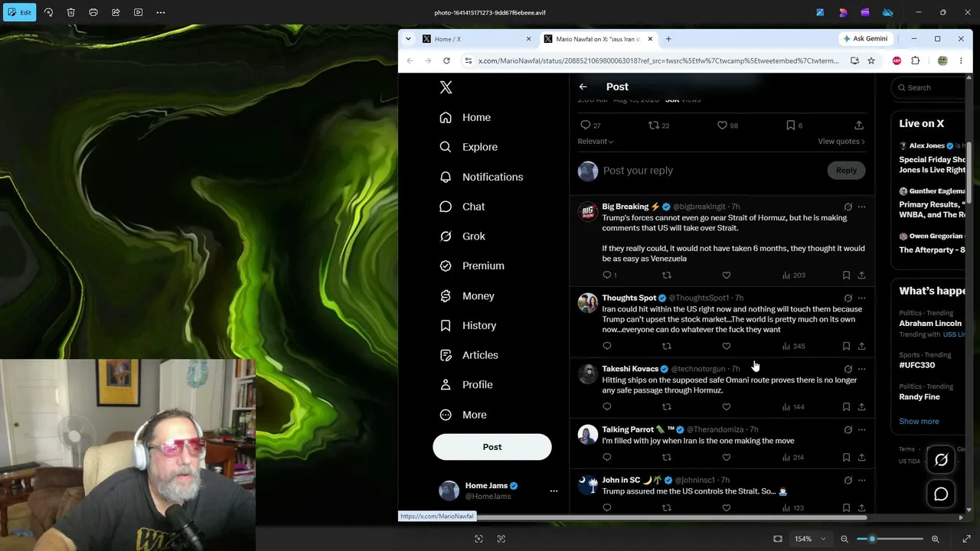Click the Ask Gemini button
Viewport: 980px width, 551px height.
865,39
